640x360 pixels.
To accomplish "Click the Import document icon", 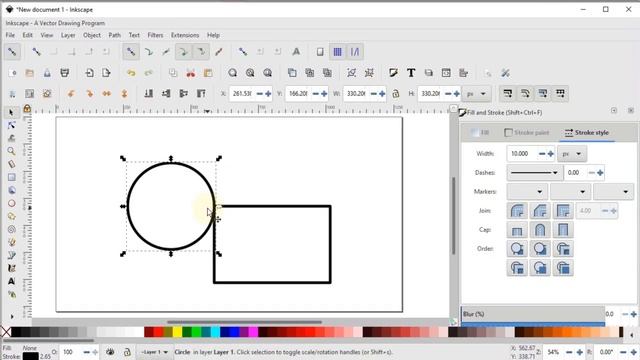I will pos(89,73).
